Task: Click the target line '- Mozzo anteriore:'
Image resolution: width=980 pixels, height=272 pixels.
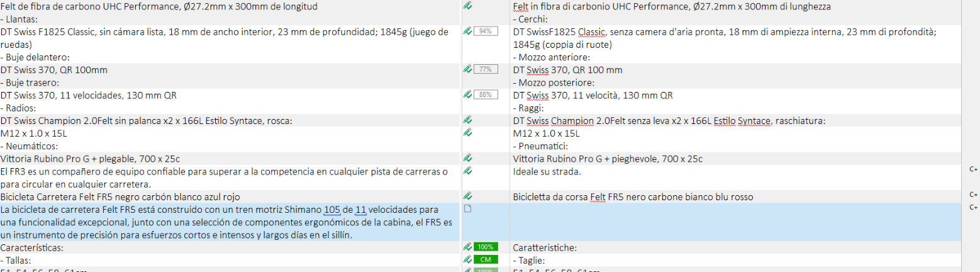Action: tap(551, 57)
